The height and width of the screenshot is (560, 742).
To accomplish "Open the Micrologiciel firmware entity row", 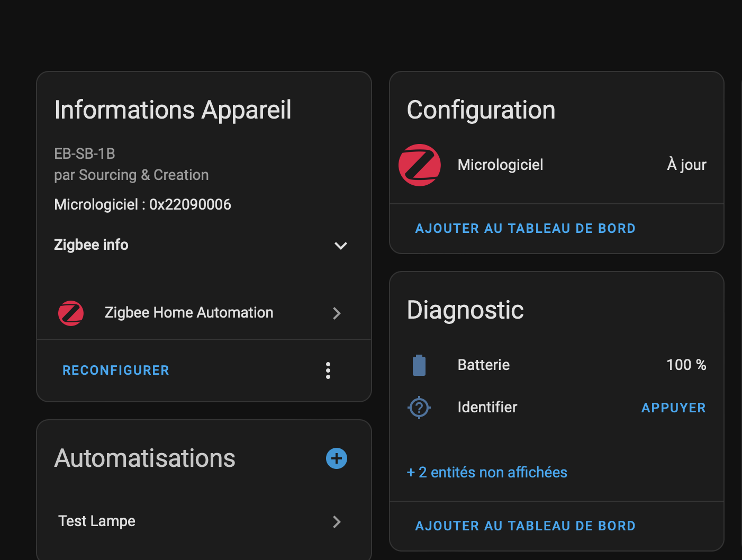I will [557, 165].
